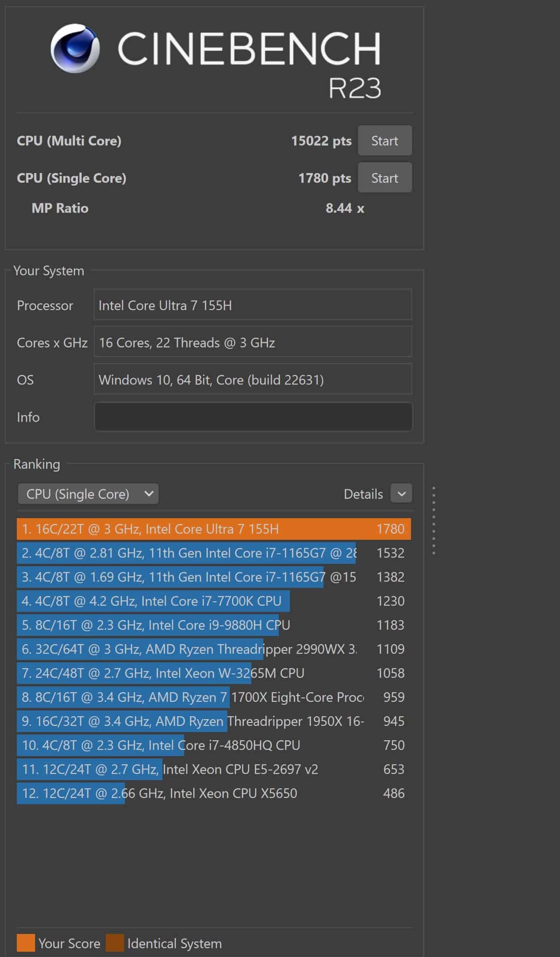
Task: Click the brown Identical System legend swatch
Action: tap(115, 943)
